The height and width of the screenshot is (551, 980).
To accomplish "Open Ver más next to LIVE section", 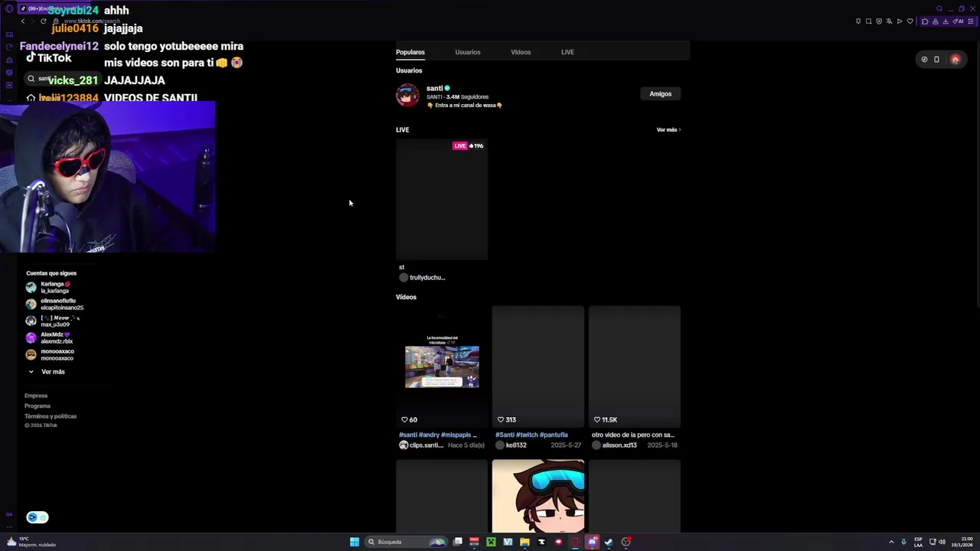I will pyautogui.click(x=668, y=130).
